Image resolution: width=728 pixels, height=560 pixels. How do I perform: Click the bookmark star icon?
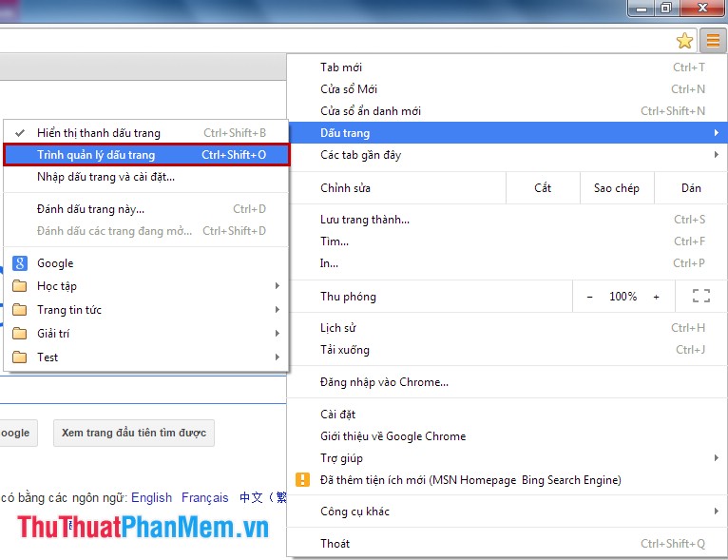click(x=684, y=41)
